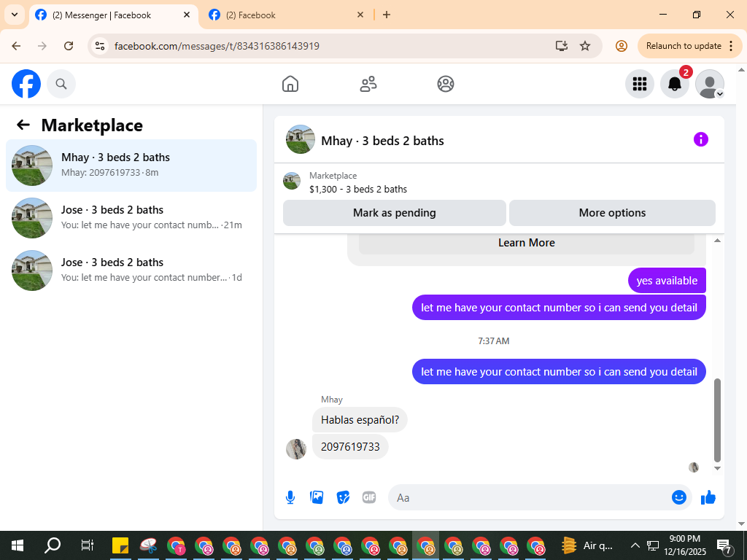Open the Groups icon in top navigation

446,84
